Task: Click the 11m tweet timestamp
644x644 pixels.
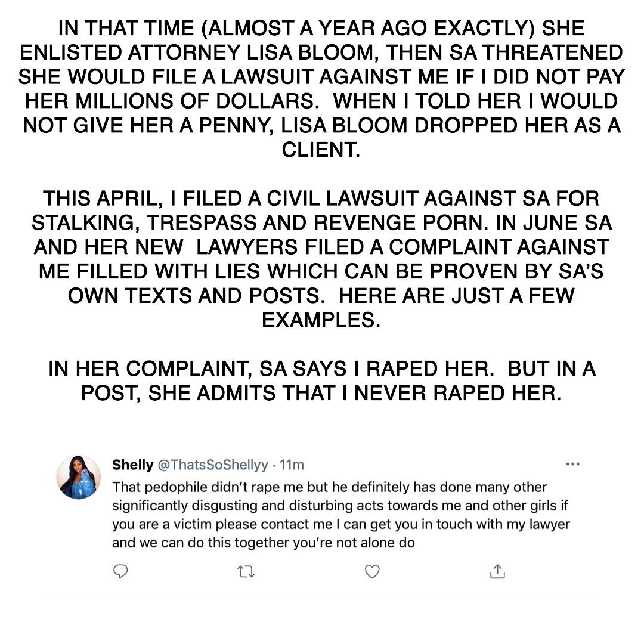Action: (x=292, y=465)
